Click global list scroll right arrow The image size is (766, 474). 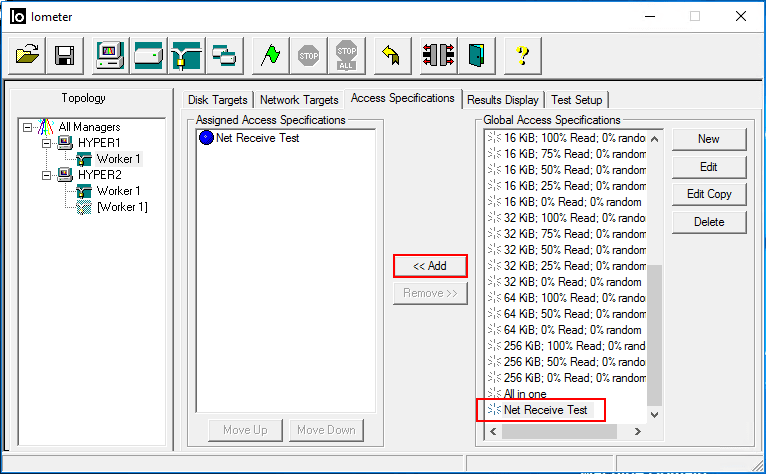pos(638,431)
